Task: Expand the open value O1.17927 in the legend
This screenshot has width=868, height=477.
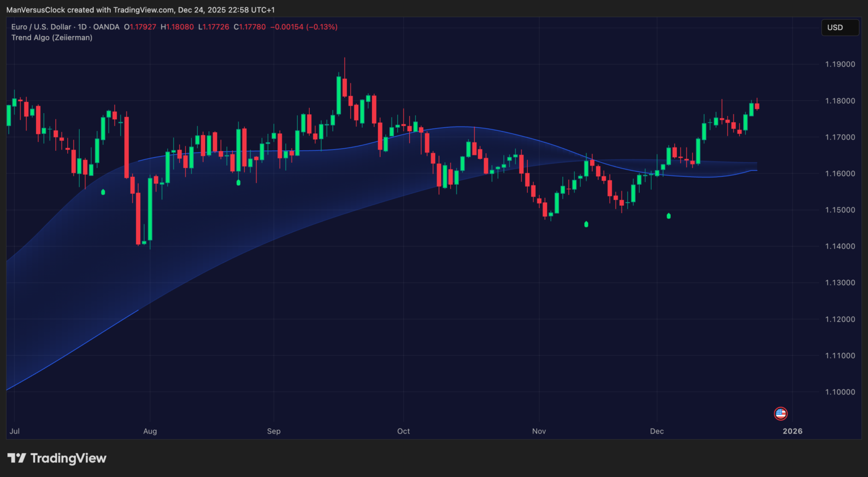Action: click(140, 27)
